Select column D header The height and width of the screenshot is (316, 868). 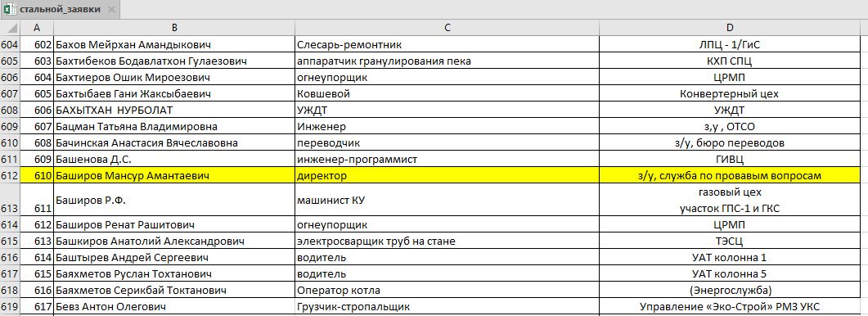pos(729,28)
